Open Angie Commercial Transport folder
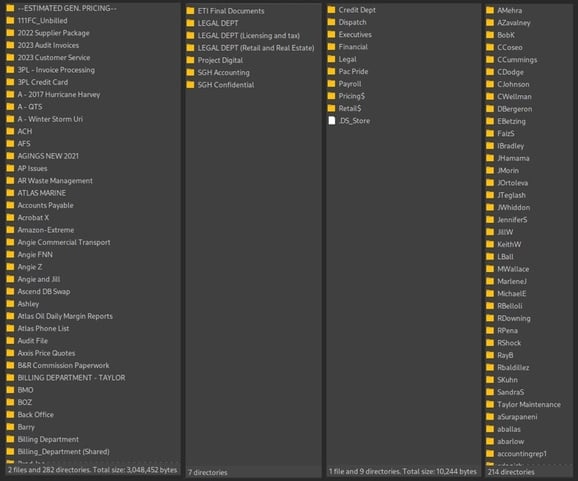 click(64, 242)
